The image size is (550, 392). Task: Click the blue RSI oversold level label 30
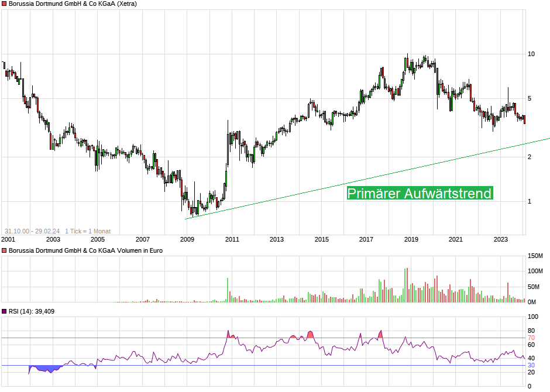click(531, 365)
